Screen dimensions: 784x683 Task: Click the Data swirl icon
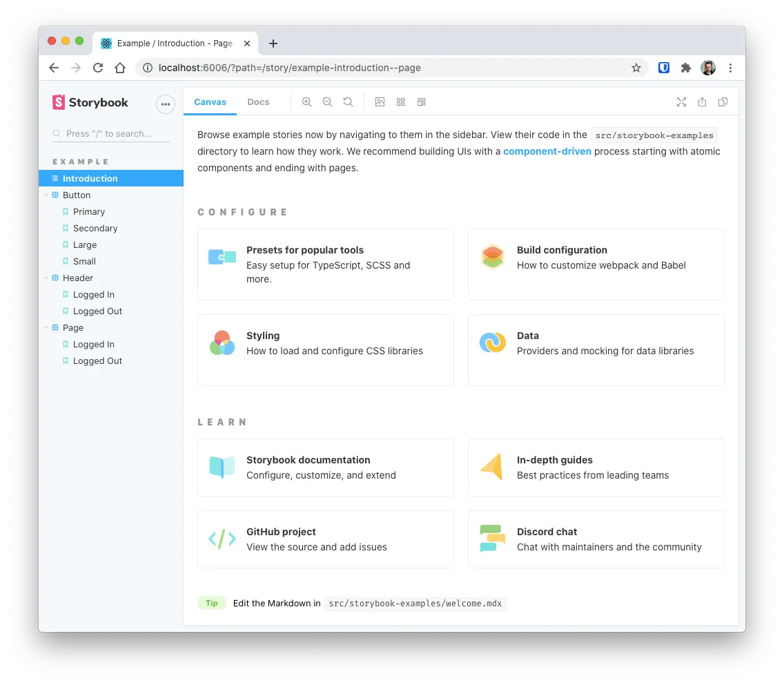(x=493, y=343)
